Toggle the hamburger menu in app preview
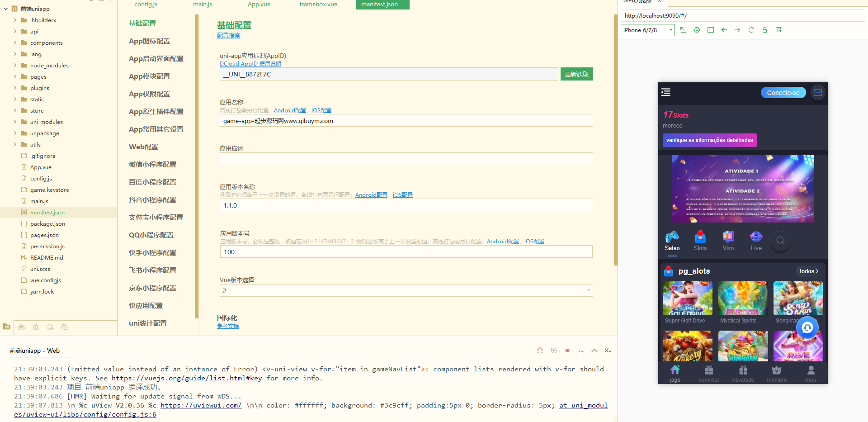The width and height of the screenshot is (868, 422). coord(665,92)
